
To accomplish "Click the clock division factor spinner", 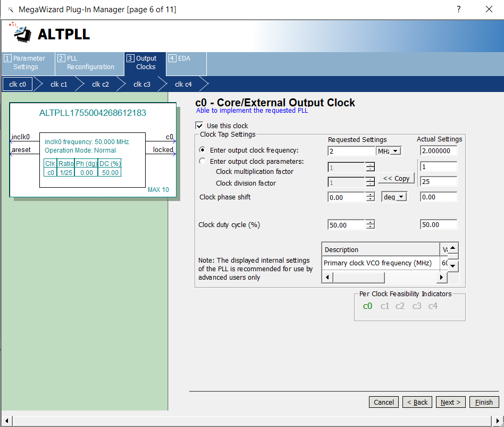I will (370, 182).
